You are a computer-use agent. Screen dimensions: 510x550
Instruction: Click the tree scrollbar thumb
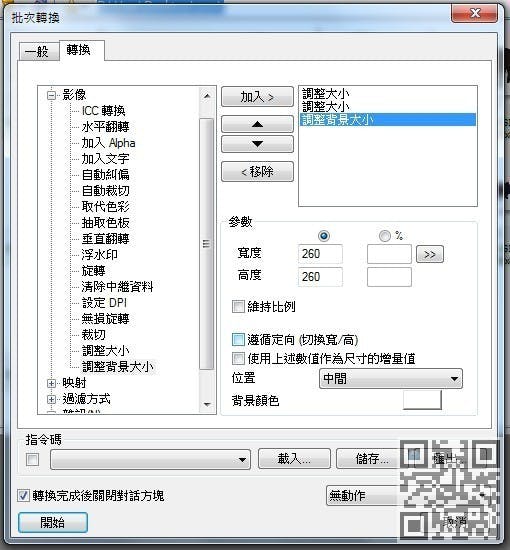(207, 244)
